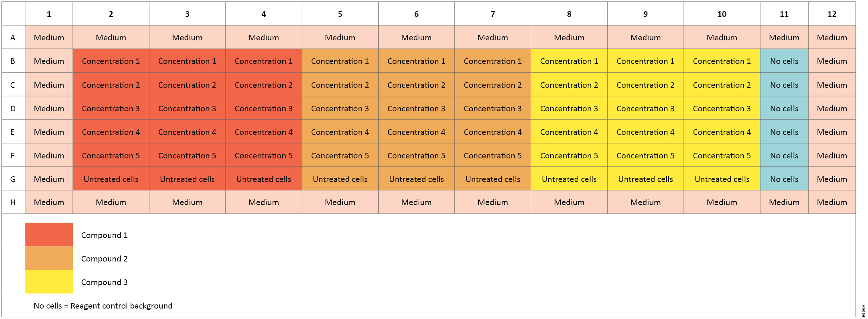
Task: Select column header 11
Action: point(784,14)
